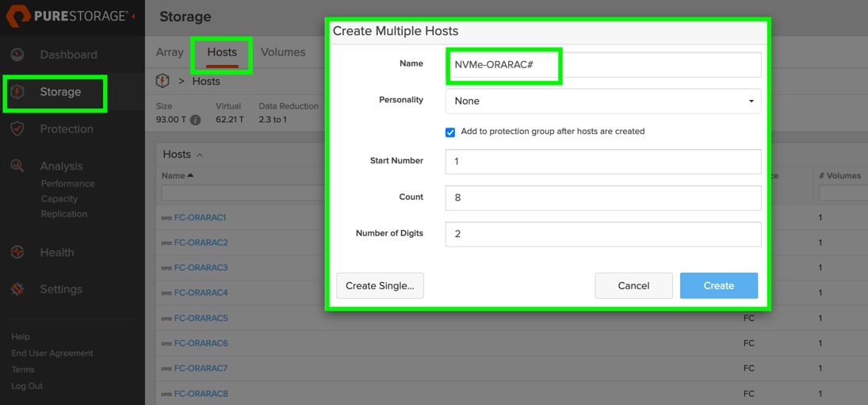868x405 pixels.
Task: Toggle Add to protection group checkbox
Action: click(x=450, y=132)
